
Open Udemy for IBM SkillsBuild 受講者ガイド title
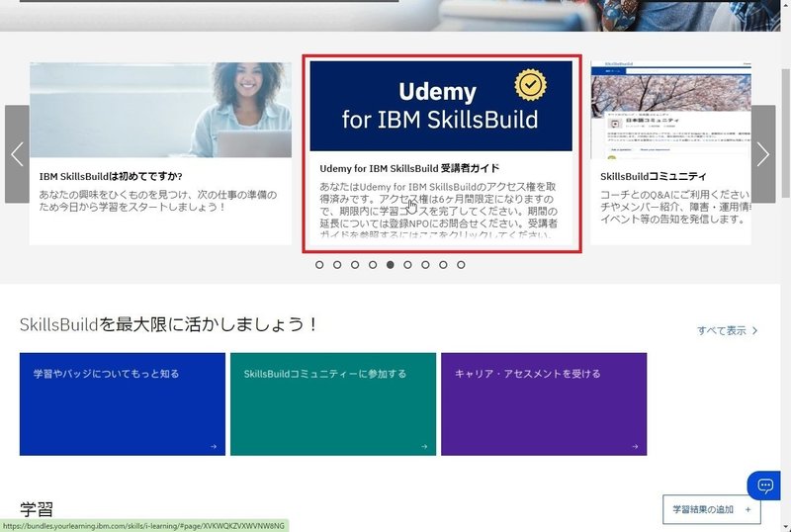409,168
